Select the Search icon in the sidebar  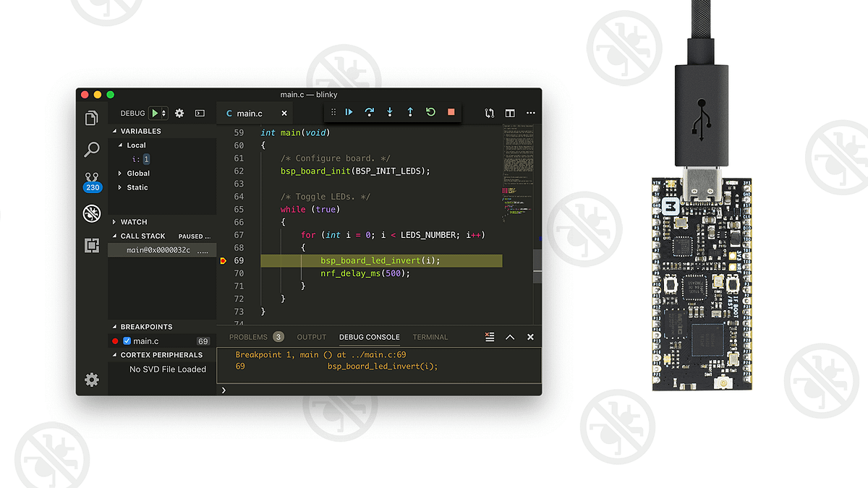click(x=91, y=149)
